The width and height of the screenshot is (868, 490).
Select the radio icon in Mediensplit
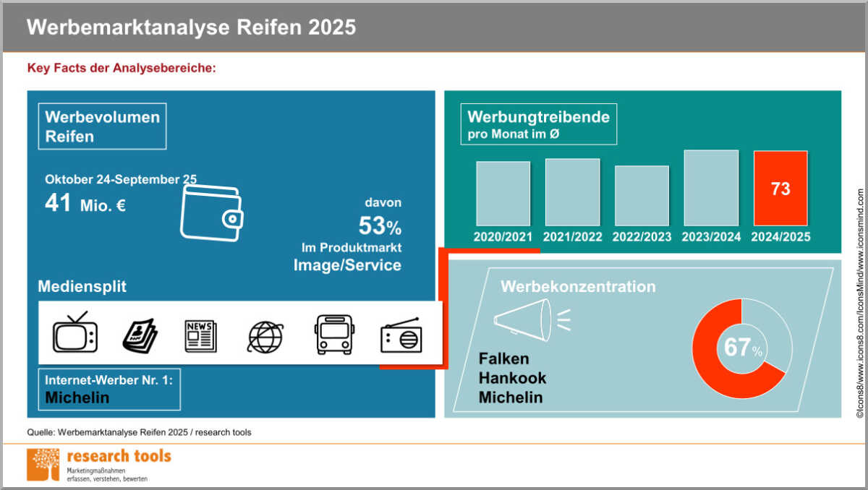tap(401, 335)
